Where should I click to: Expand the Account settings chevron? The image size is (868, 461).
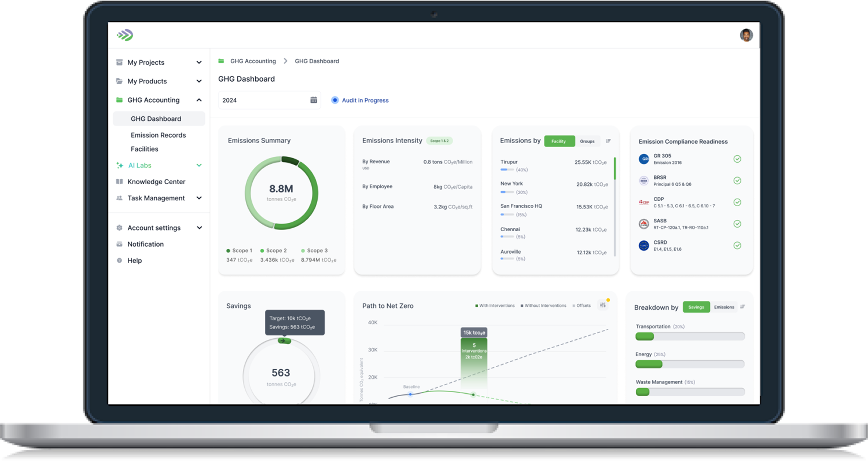199,228
